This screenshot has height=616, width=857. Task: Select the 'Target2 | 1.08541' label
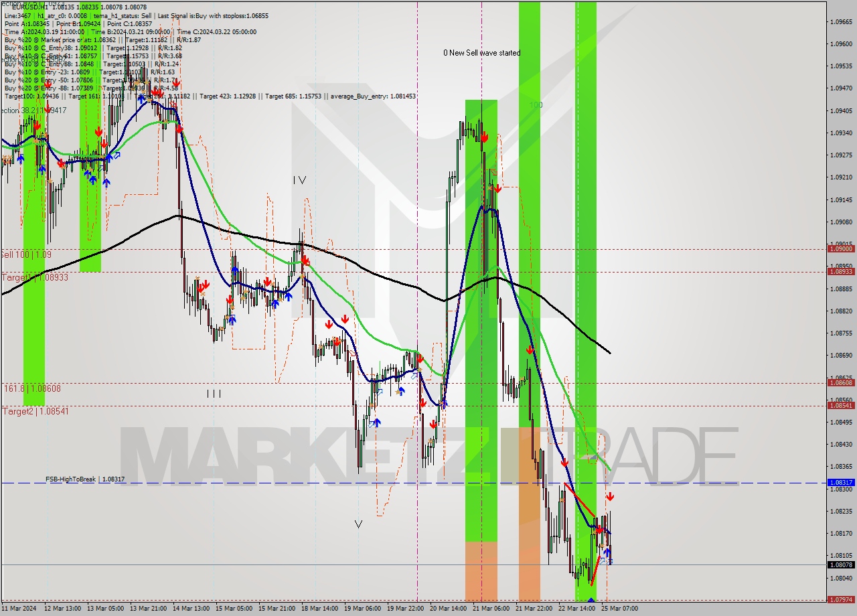(x=35, y=411)
